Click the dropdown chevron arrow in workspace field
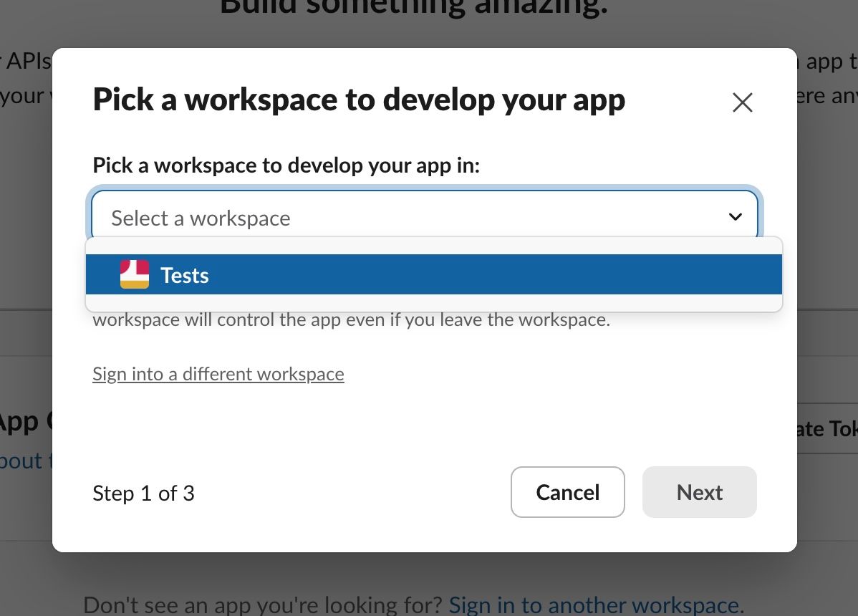The height and width of the screenshot is (616, 858). (x=735, y=217)
